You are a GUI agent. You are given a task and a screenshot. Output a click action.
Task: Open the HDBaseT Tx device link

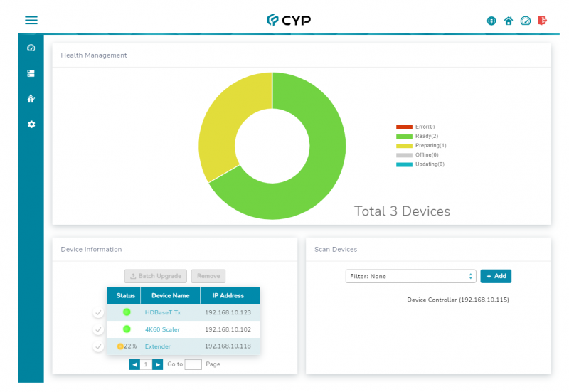(163, 312)
